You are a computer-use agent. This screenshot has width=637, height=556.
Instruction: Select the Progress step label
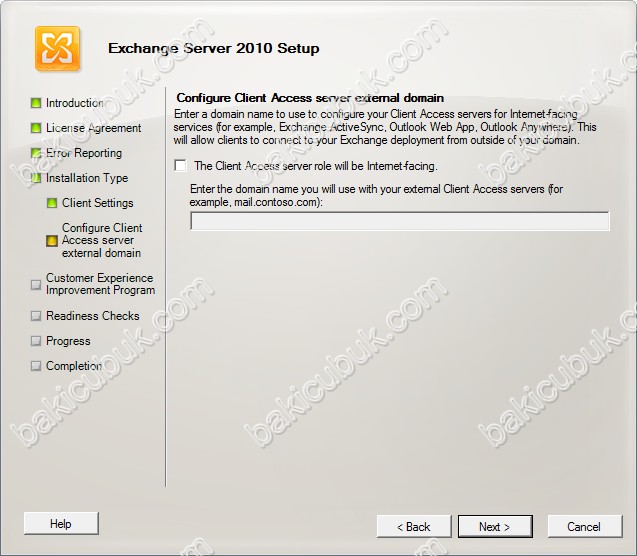pos(68,341)
